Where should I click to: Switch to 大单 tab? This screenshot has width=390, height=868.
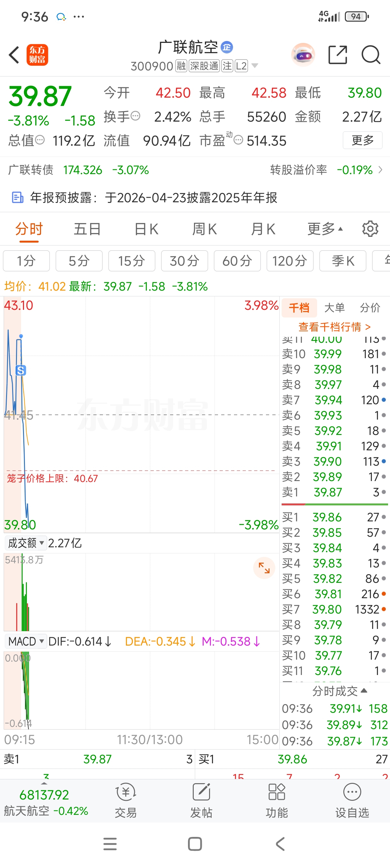point(334,308)
